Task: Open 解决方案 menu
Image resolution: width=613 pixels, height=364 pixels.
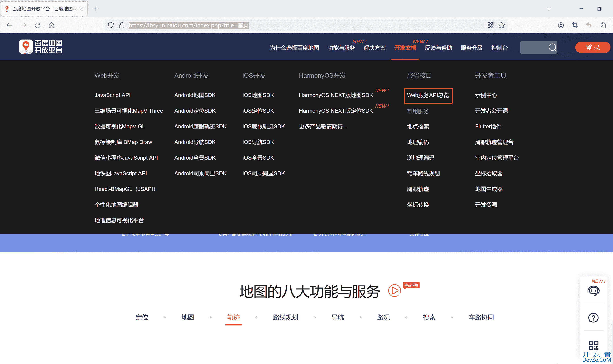Action: point(375,48)
